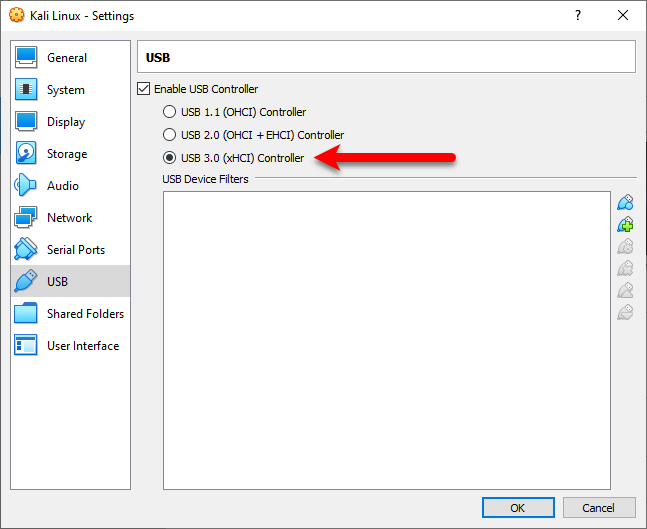Switch to Storage settings label

(x=67, y=154)
